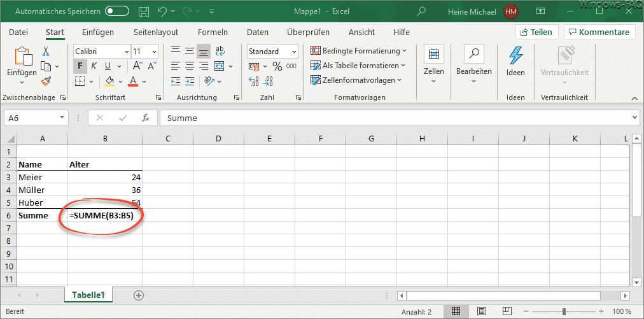Switch to the Seitenlayout tab
This screenshot has height=319, width=644.
(x=156, y=32)
